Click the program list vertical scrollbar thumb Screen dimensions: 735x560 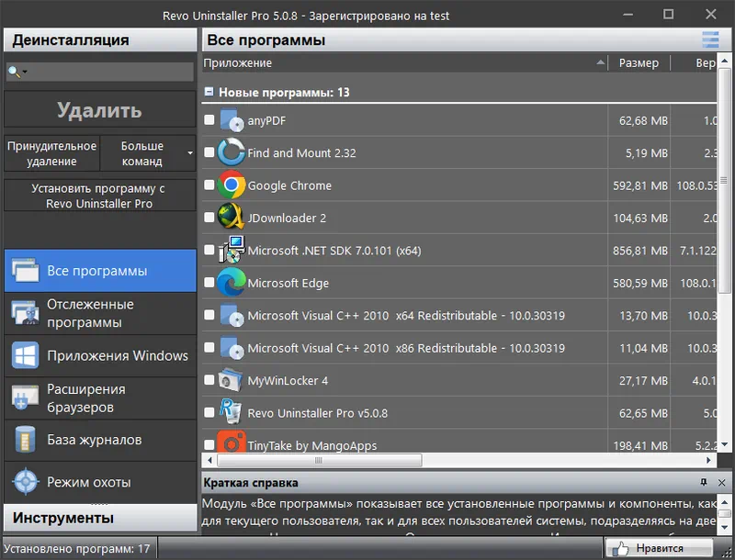[x=724, y=180]
